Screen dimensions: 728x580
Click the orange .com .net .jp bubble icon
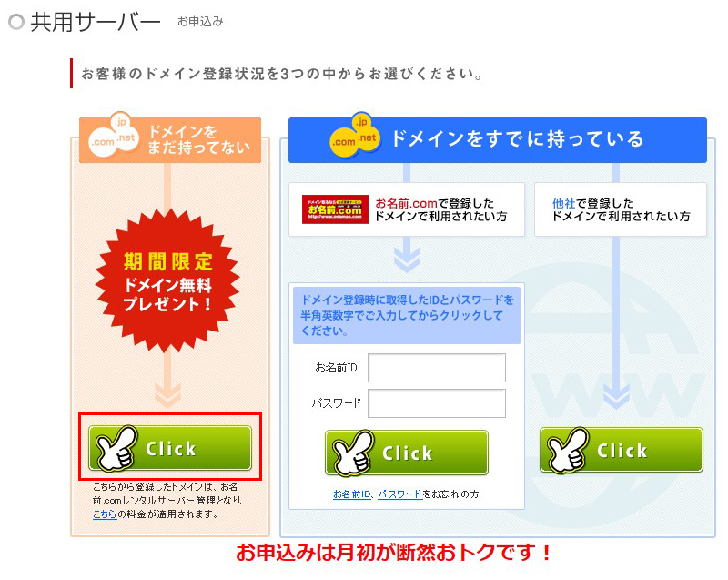click(115, 135)
